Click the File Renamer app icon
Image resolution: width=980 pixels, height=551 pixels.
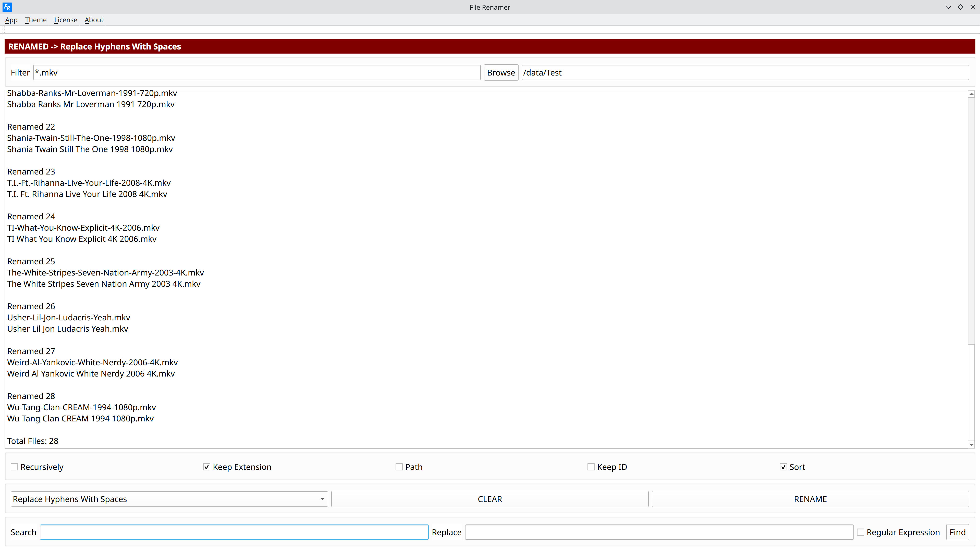(7, 7)
